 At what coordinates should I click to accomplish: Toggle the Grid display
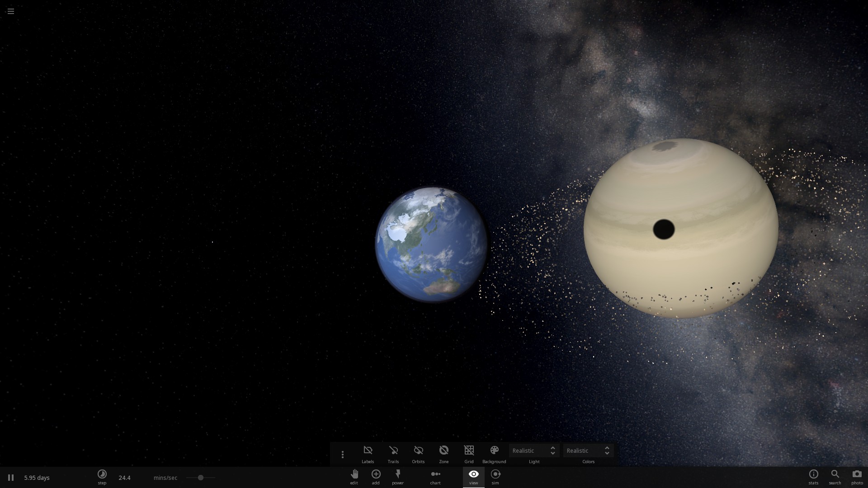(x=469, y=450)
